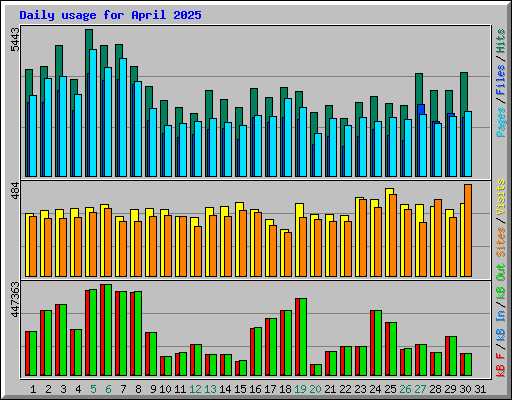Click the 'Pages' legend word

501,122
